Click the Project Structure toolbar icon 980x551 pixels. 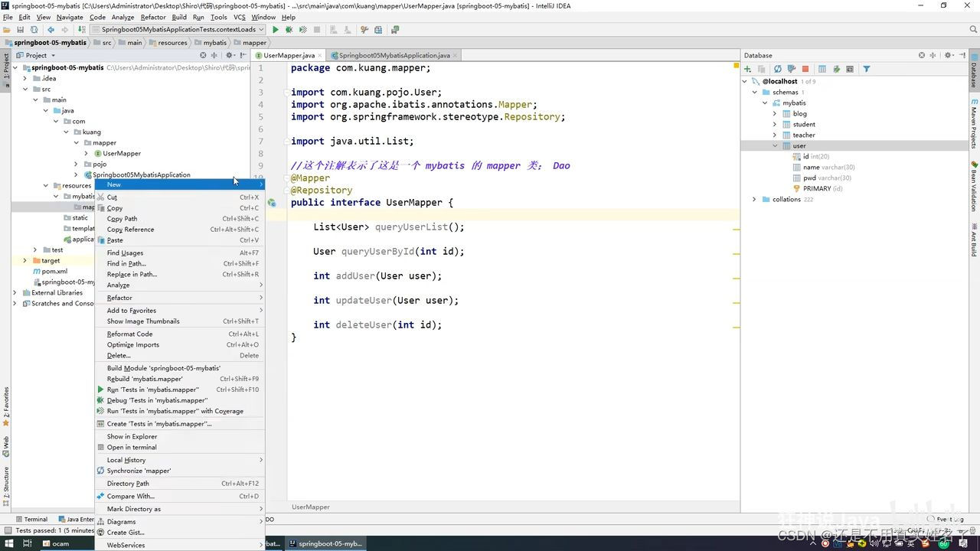click(379, 30)
